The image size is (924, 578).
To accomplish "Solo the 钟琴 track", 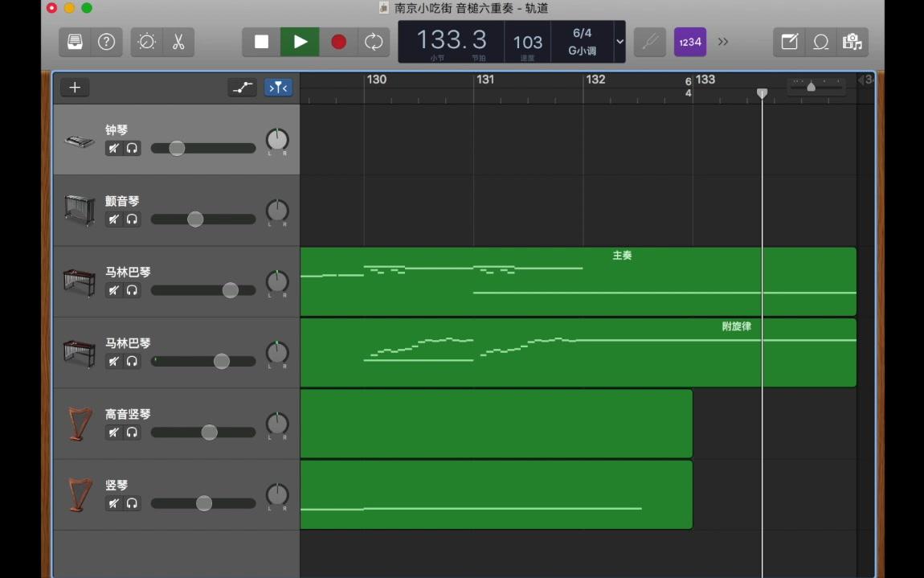I will (132, 148).
